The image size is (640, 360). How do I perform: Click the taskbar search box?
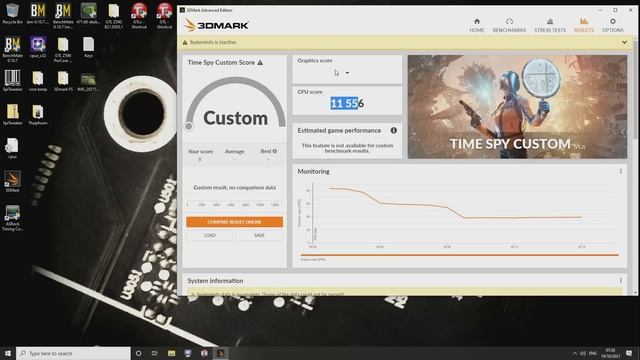[x=73, y=353]
